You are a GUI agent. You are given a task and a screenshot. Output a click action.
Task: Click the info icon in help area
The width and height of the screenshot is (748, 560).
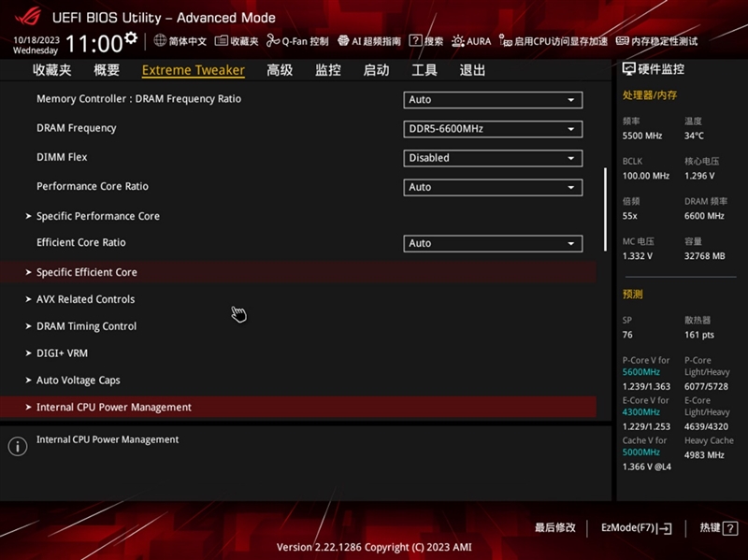tap(18, 447)
